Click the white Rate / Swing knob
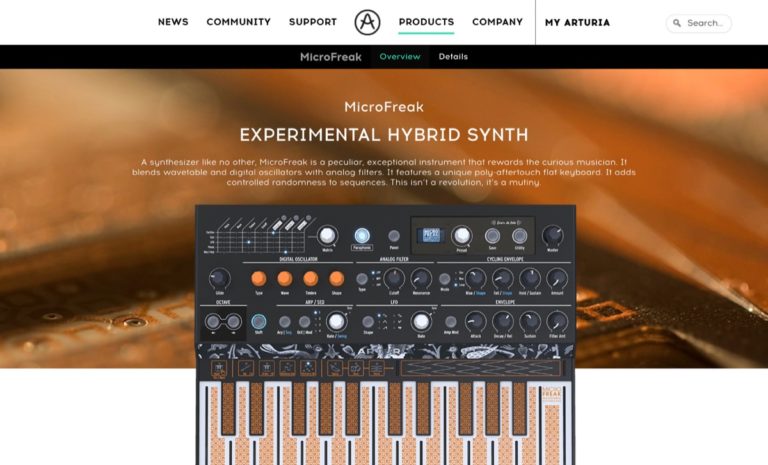 pos(336,321)
